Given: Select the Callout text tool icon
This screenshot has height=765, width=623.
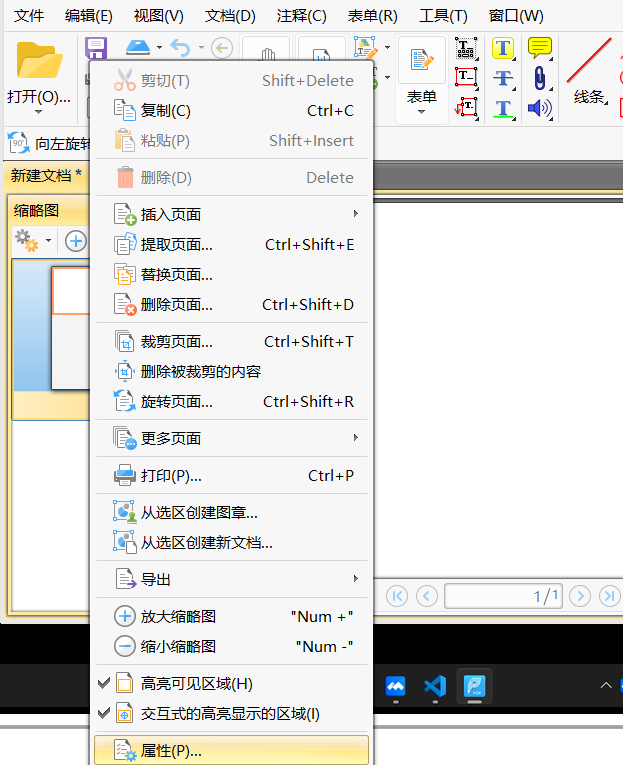Looking at the screenshot, I should pyautogui.click(x=466, y=107).
